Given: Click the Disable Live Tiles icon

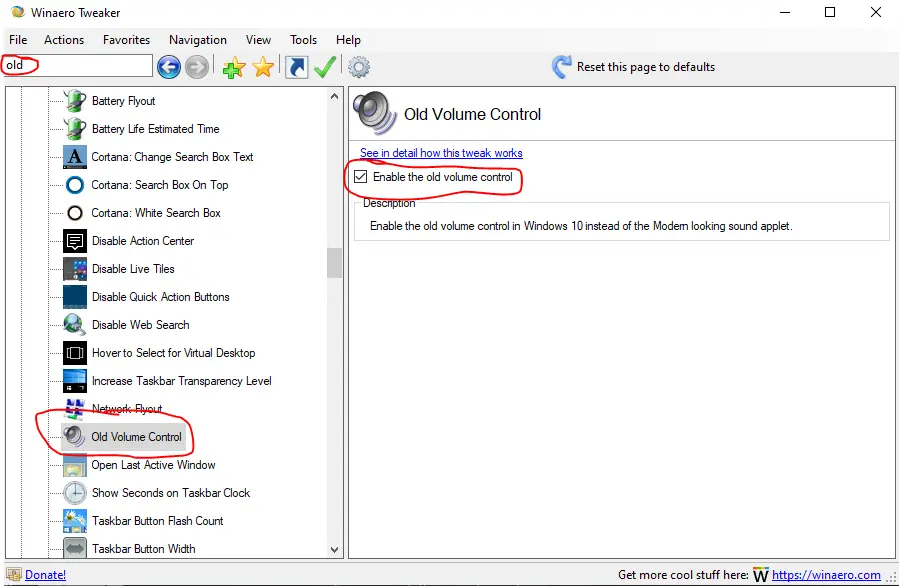Looking at the screenshot, I should click(x=75, y=269).
